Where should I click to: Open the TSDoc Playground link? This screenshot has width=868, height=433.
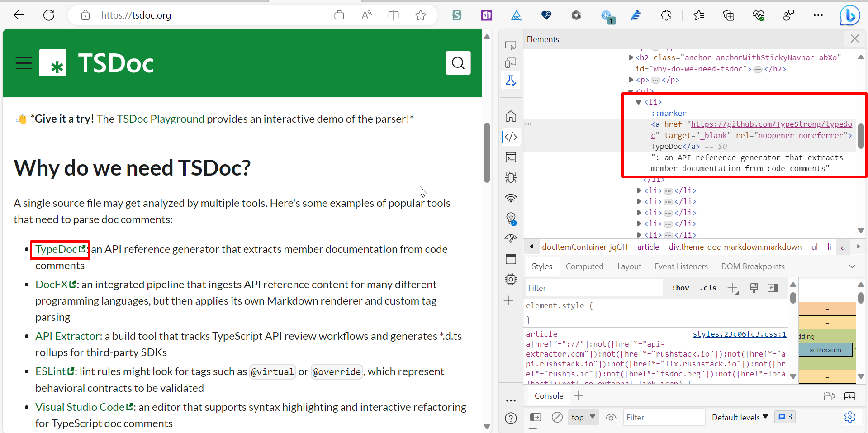[x=160, y=119]
